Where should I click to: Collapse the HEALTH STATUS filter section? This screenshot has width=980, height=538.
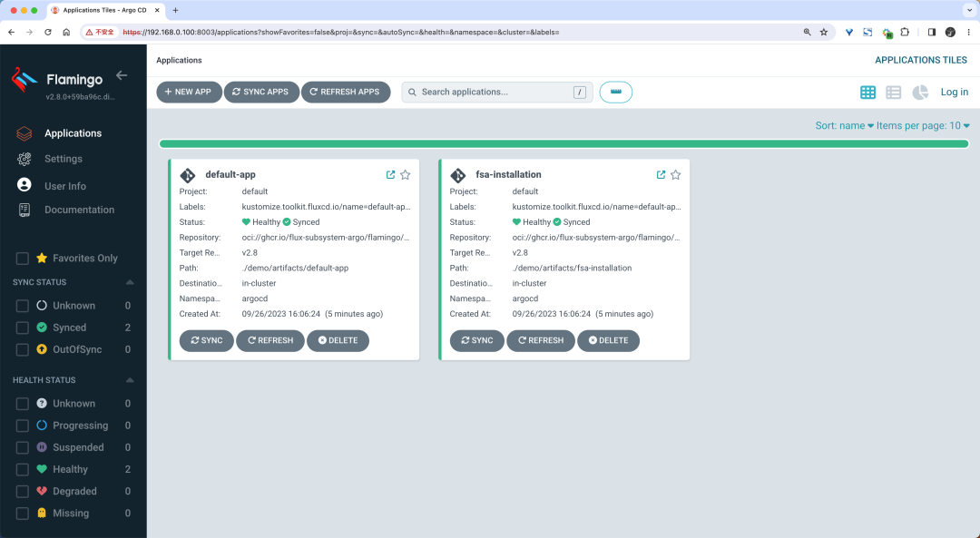(x=130, y=380)
